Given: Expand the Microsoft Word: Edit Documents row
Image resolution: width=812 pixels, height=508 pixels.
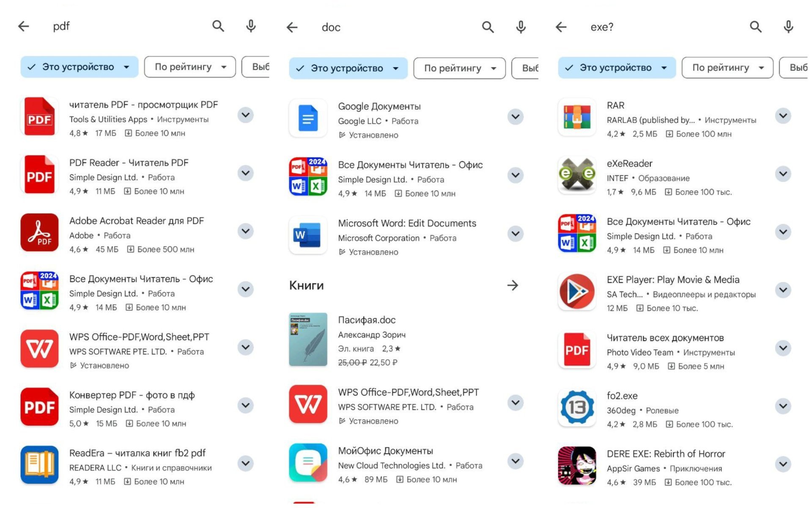Looking at the screenshot, I should [516, 234].
